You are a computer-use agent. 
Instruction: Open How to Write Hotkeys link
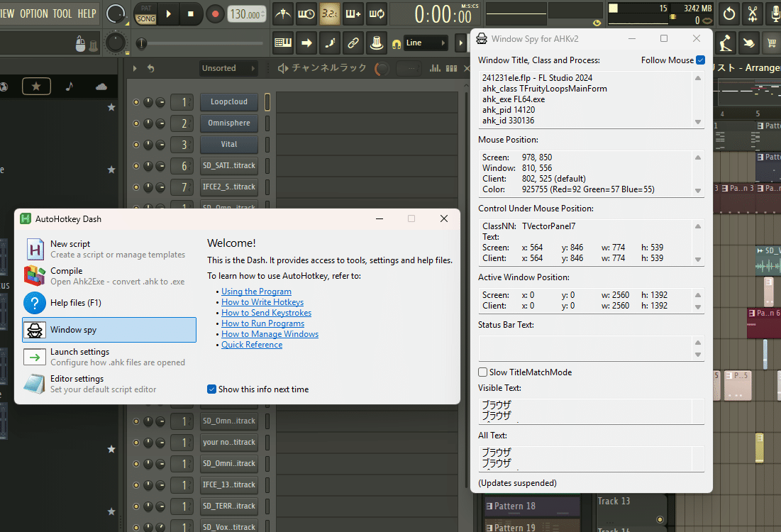click(262, 302)
